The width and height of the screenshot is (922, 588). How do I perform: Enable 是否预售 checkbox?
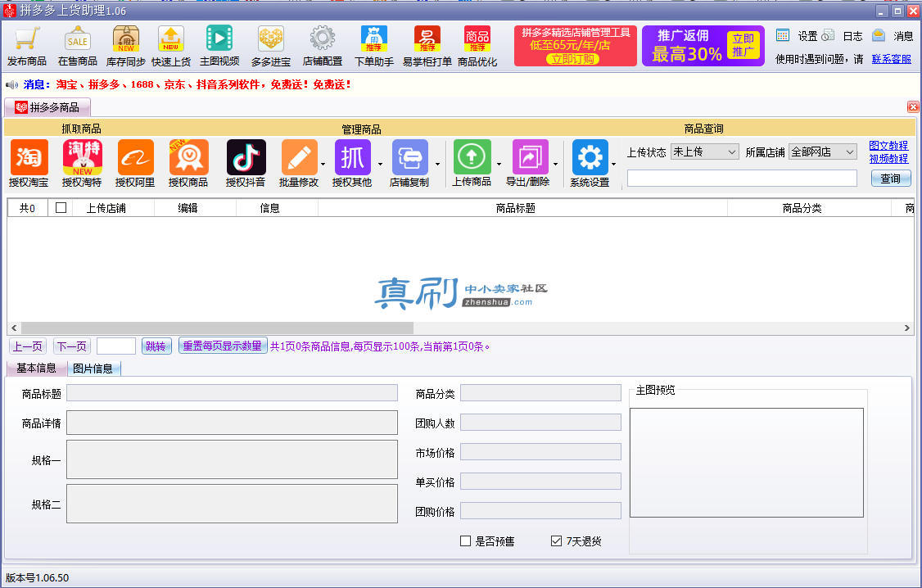coord(465,541)
